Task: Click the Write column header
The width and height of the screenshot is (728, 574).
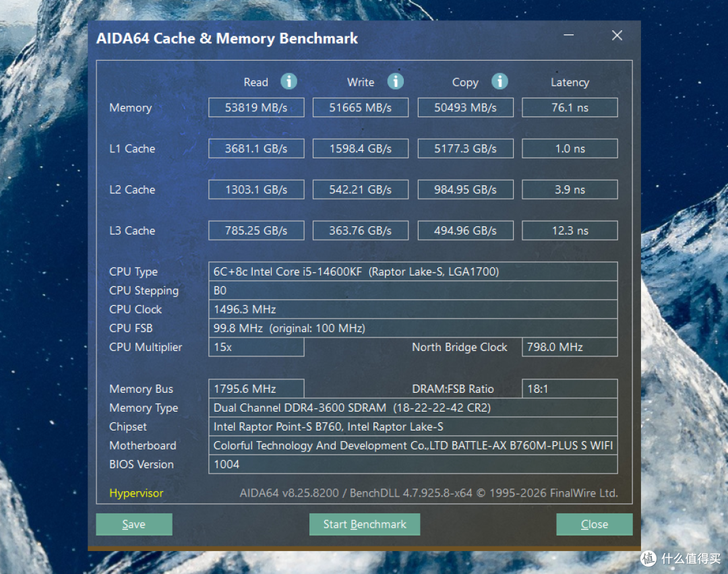Action: pyautogui.click(x=361, y=83)
